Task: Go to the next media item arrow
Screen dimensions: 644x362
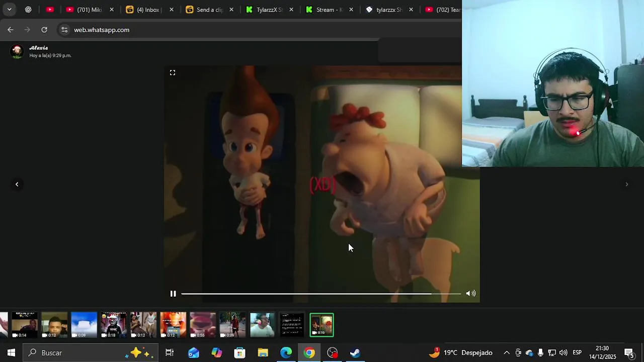Action: click(x=626, y=185)
